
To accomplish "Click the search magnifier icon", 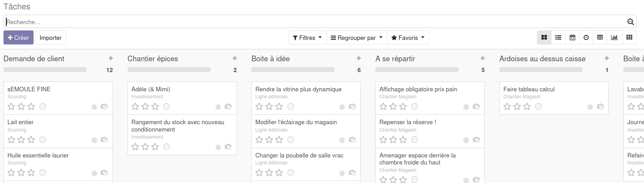I will coord(630,22).
